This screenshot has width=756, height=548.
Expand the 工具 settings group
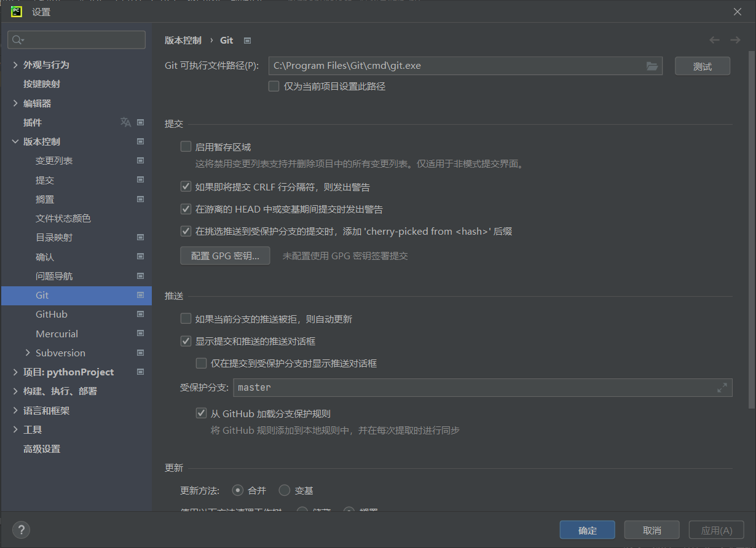point(15,429)
